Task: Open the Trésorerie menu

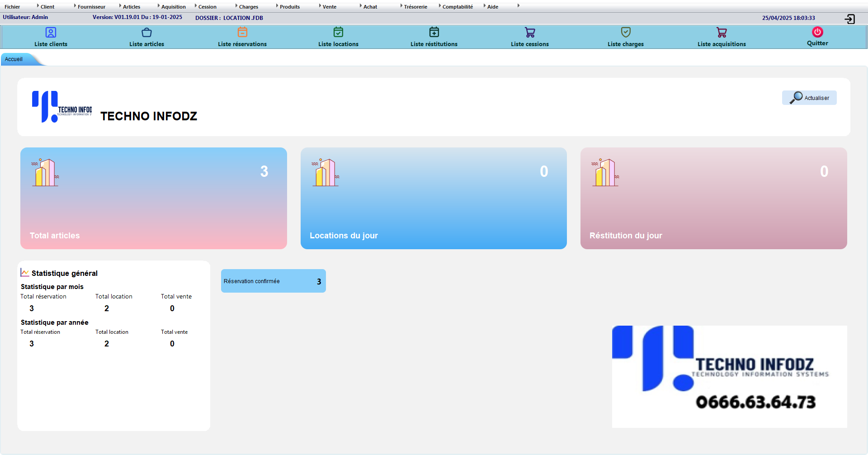Action: [415, 7]
